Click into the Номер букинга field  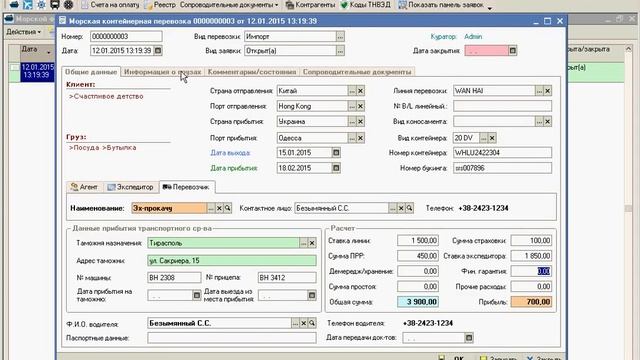(502, 168)
